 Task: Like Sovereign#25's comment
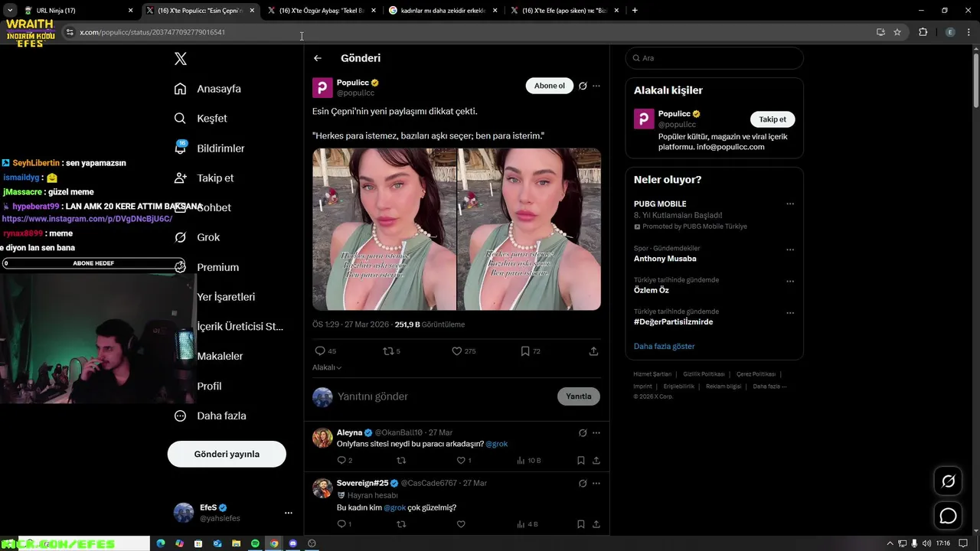(461, 524)
